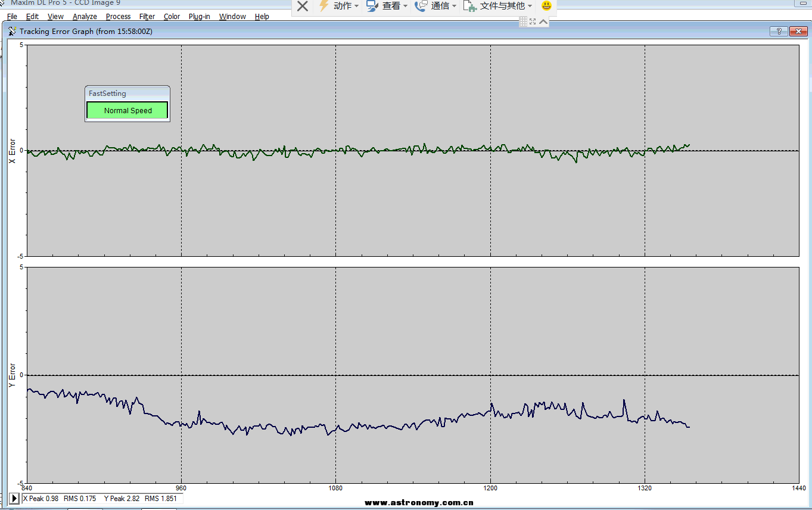The image size is (812, 510).
Task: Click the 1200 time axis label
Action: pyautogui.click(x=490, y=488)
